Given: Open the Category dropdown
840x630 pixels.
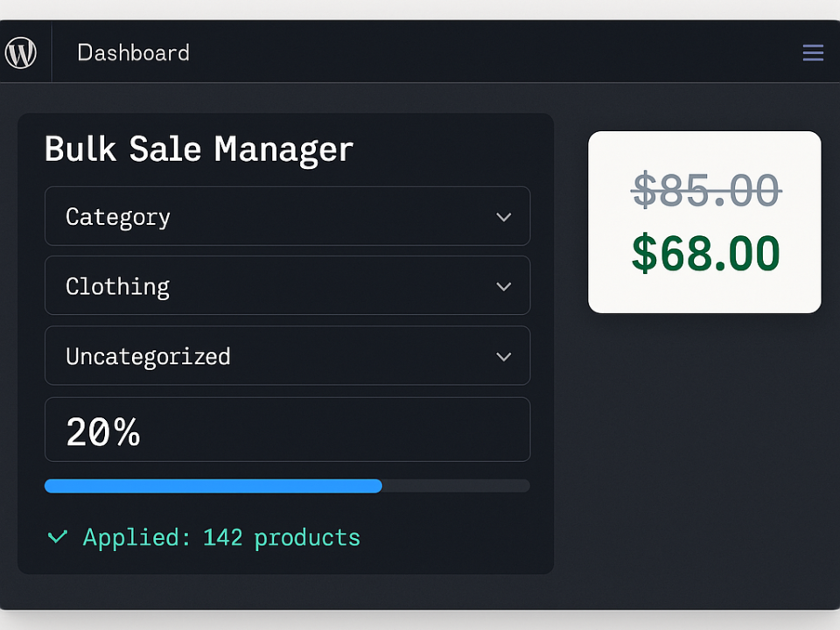Looking at the screenshot, I should tap(287, 217).
